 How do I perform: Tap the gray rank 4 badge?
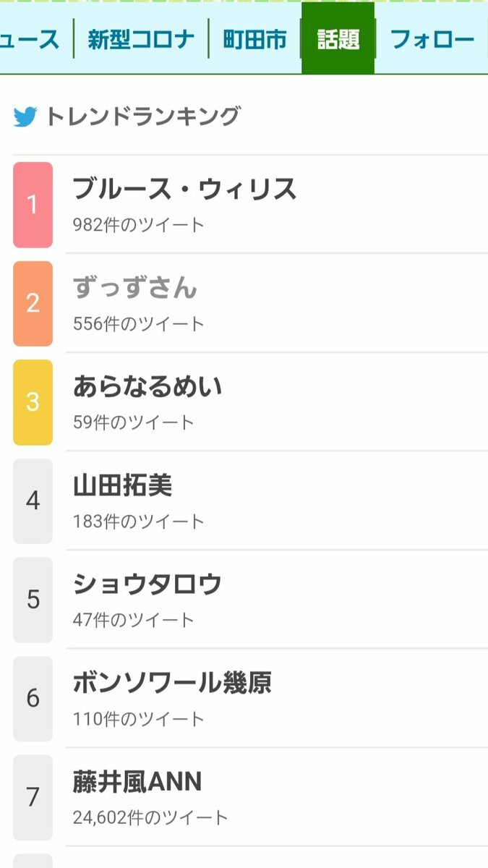pos(33,501)
